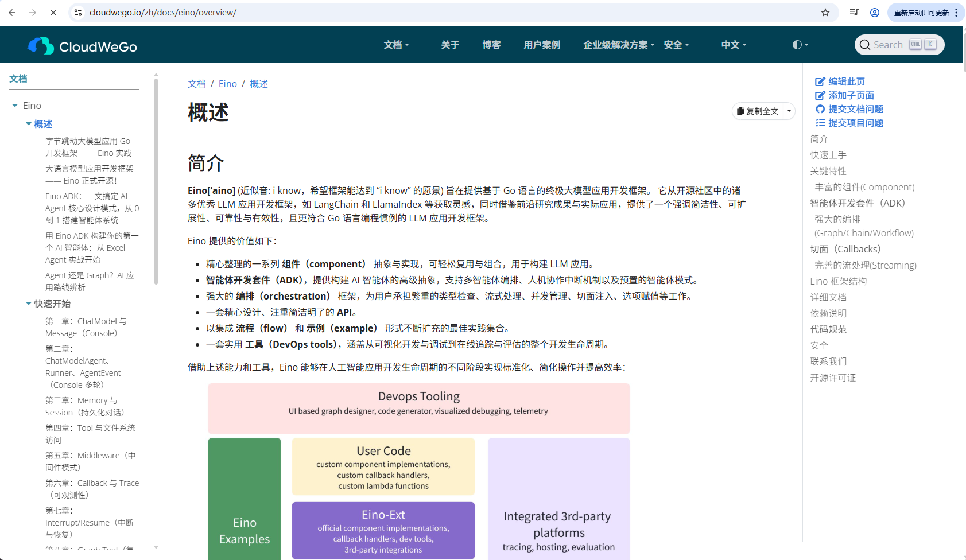This screenshot has width=966, height=560.
Task: Open the 企业级解决方案 dropdown menu
Action: (619, 45)
